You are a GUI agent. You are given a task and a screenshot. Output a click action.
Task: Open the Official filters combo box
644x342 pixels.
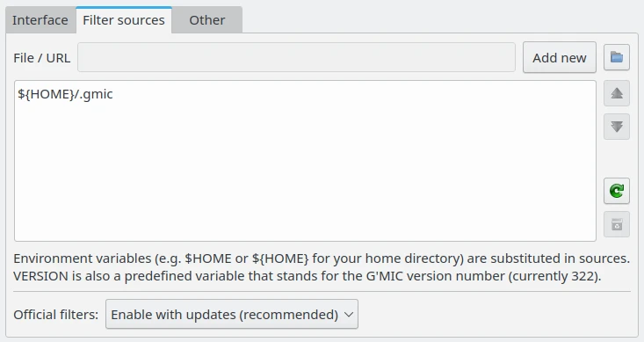pyautogui.click(x=232, y=314)
